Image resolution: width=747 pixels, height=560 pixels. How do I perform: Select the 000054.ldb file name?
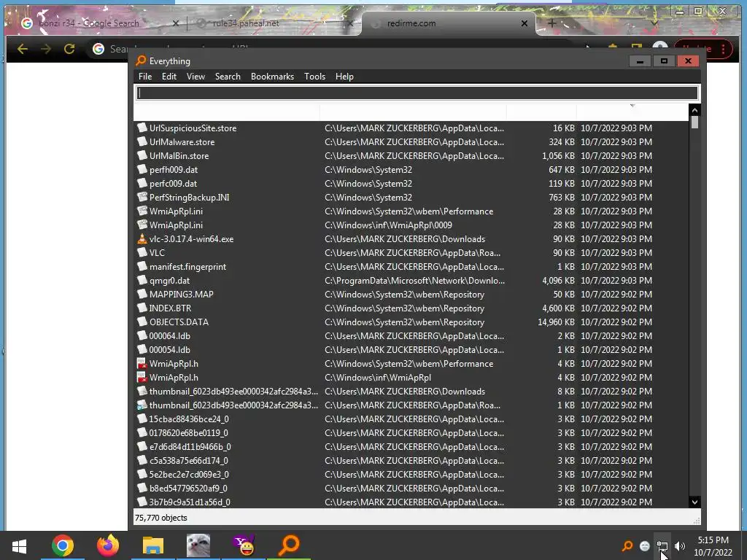169,350
